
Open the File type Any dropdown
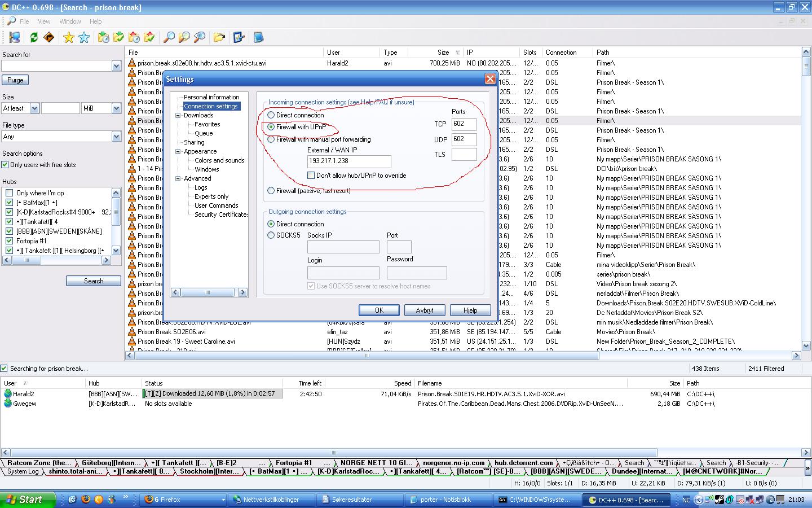(116, 137)
